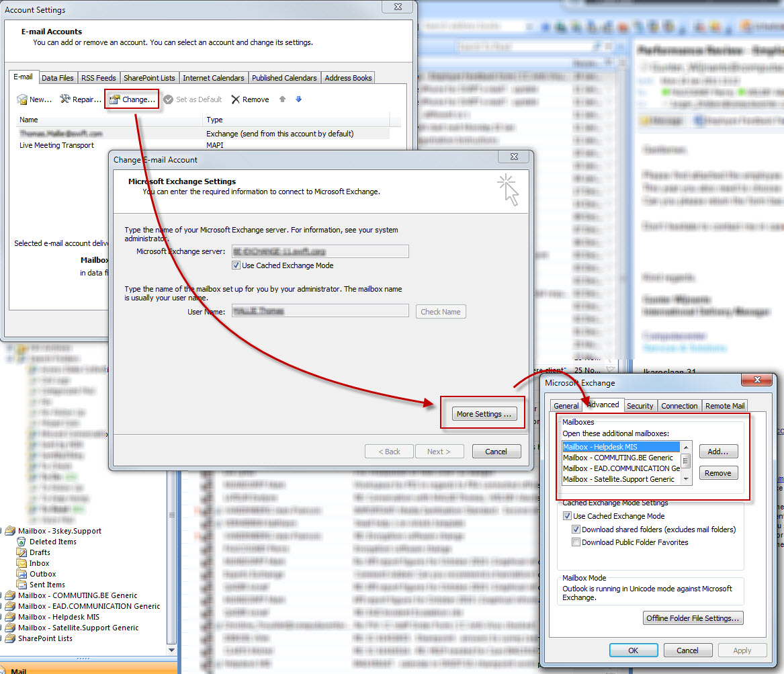
Task: Open the Connection tab
Action: pos(679,406)
